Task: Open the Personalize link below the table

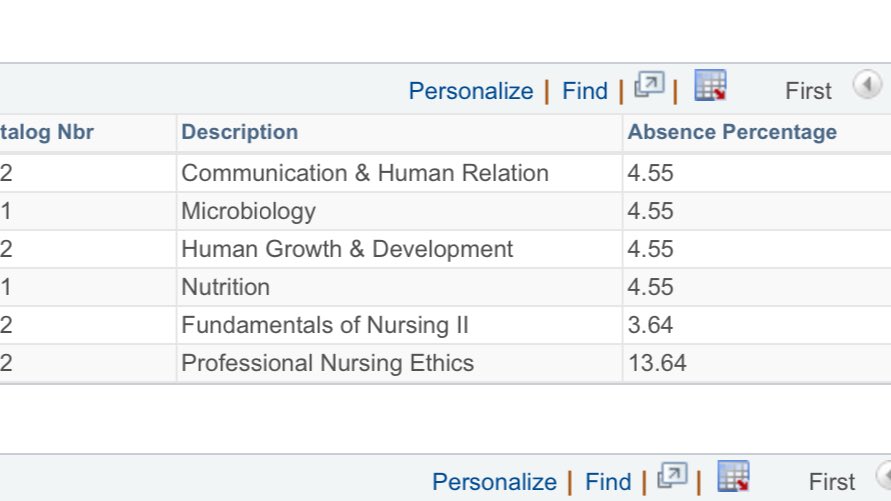Action: tap(494, 482)
